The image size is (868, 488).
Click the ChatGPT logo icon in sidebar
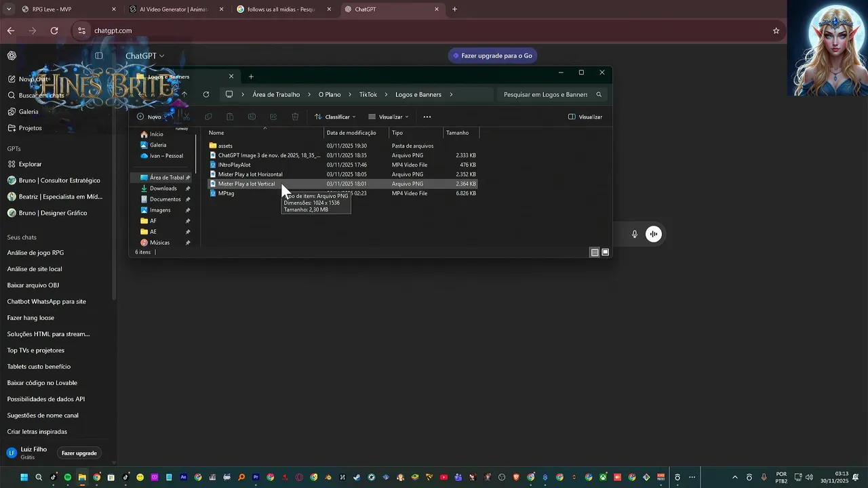12,56
